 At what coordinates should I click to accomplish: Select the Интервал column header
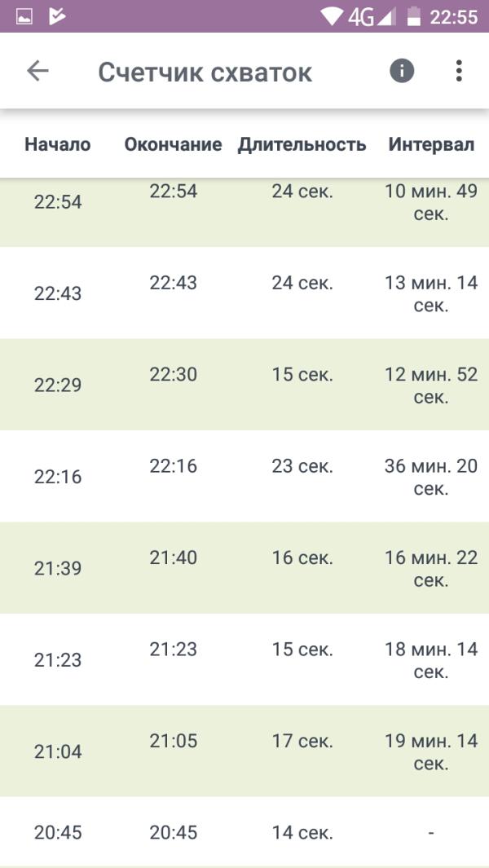[431, 144]
